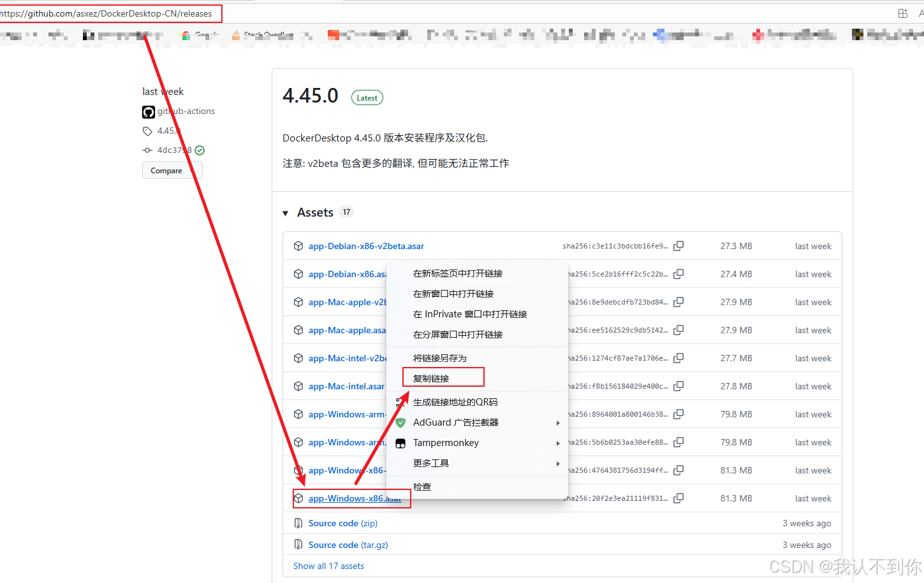Copy sha256 hash starting 5ce2b16fff2c5c22b
Screen dimensions: 924x583
[x=678, y=274]
